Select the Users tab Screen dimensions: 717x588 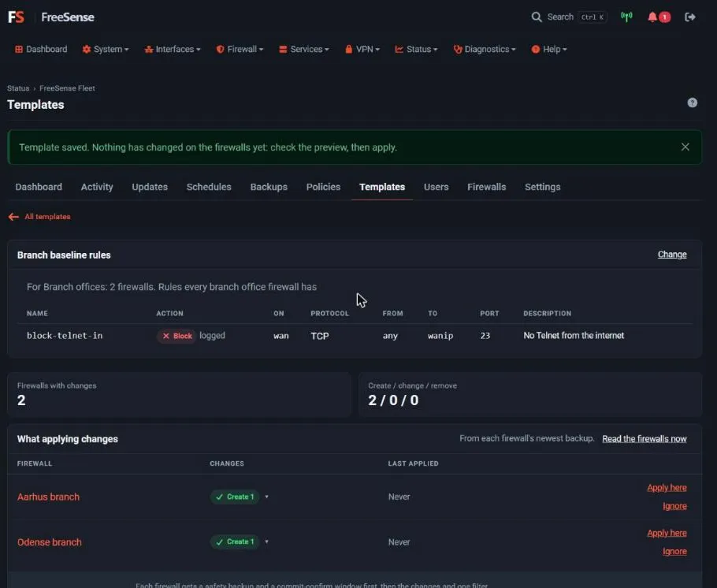437,187
